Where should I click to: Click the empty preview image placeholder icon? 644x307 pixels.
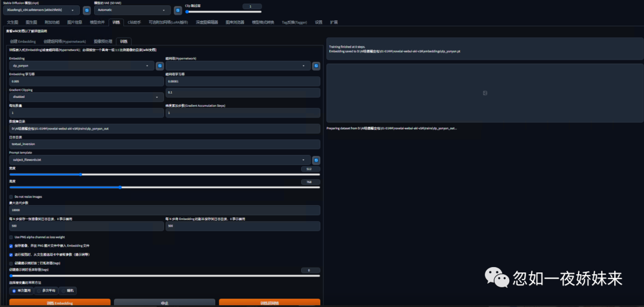coord(485,93)
